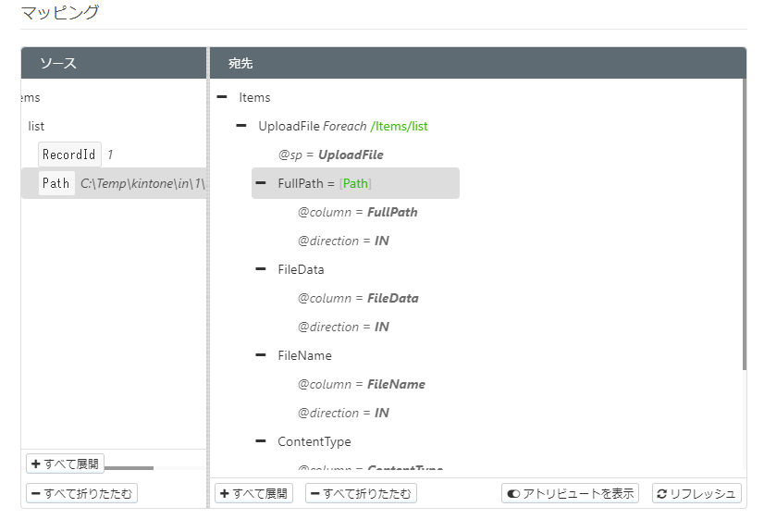Collapse the FileName node
This screenshot has width=764, height=532.
[x=261, y=355]
